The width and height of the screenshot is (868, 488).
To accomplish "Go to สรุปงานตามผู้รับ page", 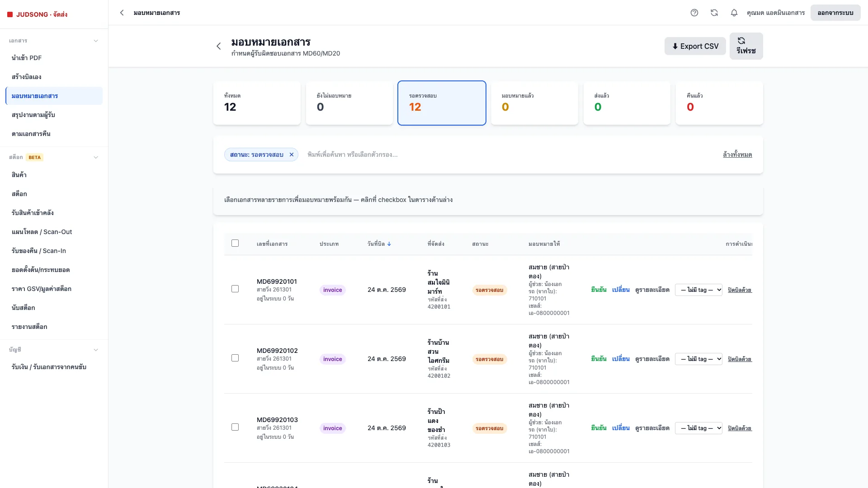I will [x=54, y=115].
